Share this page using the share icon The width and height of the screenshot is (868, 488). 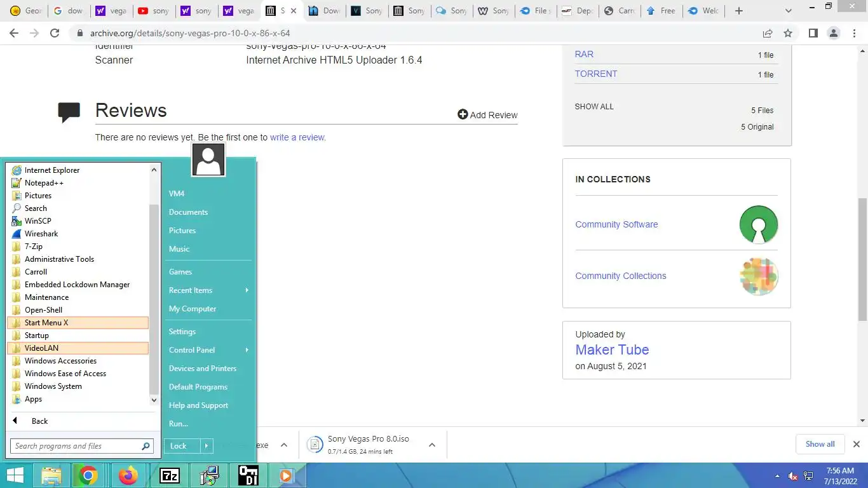tap(768, 33)
